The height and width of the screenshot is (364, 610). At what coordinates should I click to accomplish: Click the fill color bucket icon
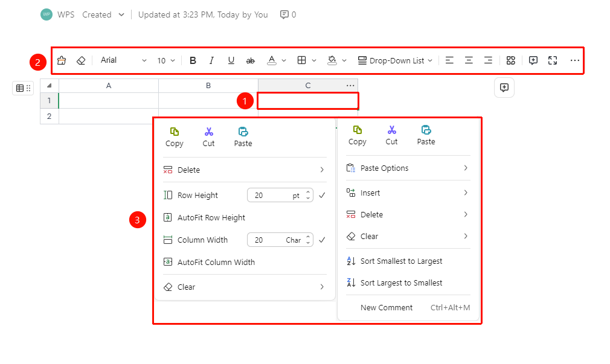332,60
